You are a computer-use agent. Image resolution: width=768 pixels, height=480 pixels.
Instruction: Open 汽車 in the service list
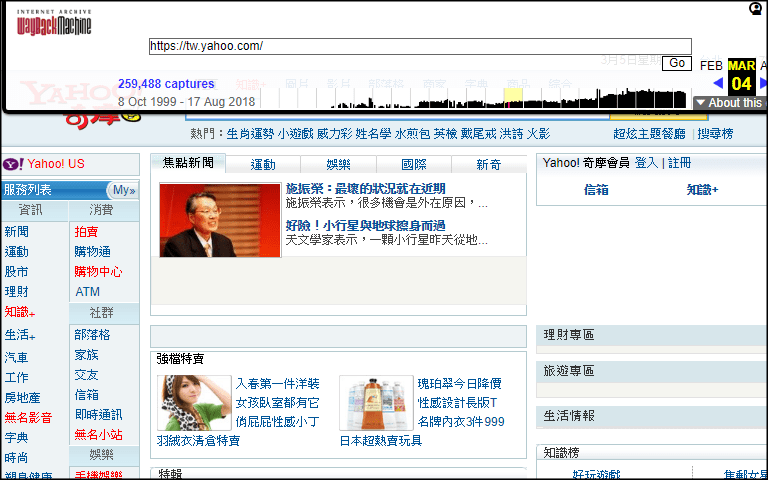point(17,358)
